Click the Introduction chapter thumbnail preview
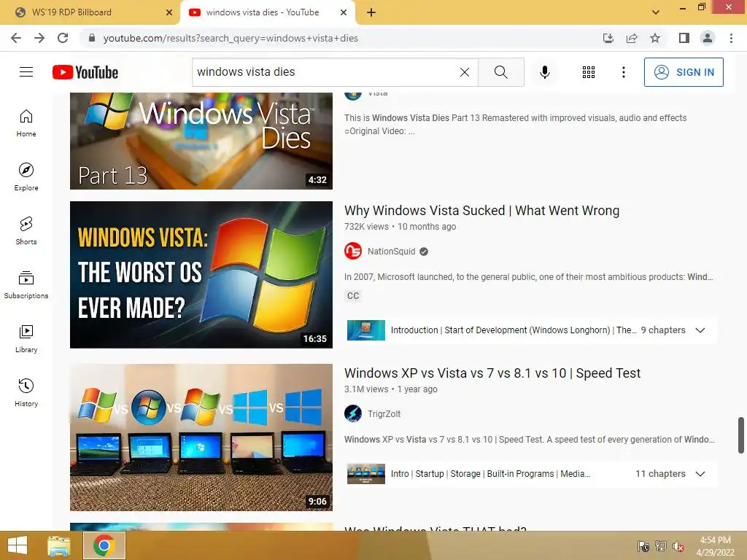The height and width of the screenshot is (560, 747). [366, 330]
